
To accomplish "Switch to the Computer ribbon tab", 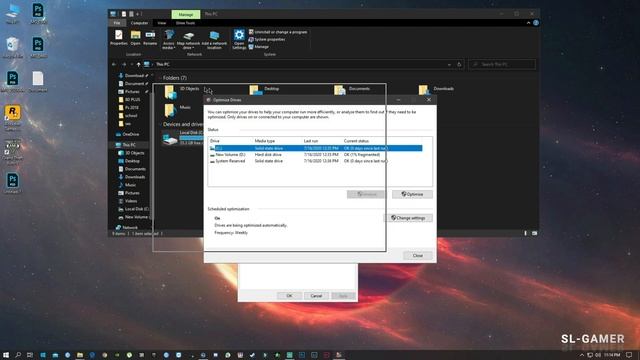I will (139, 23).
